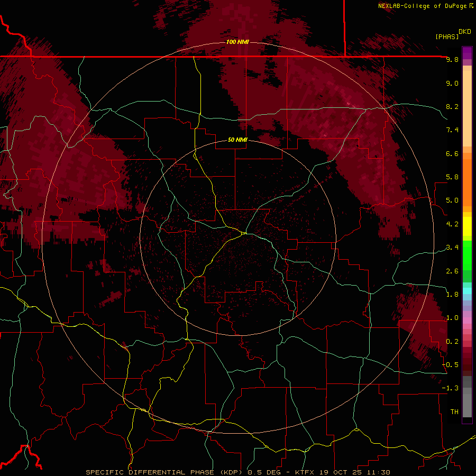Click the cyan band of the color bar
Viewport: 476px width, 476px height.
467,291
